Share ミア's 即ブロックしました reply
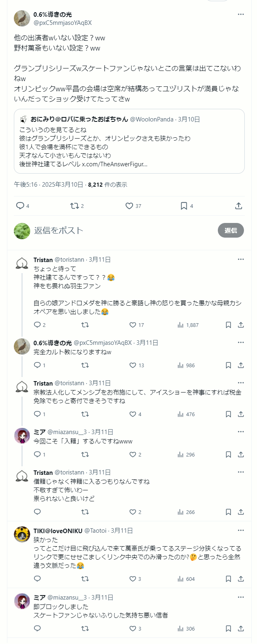 [241, 629]
